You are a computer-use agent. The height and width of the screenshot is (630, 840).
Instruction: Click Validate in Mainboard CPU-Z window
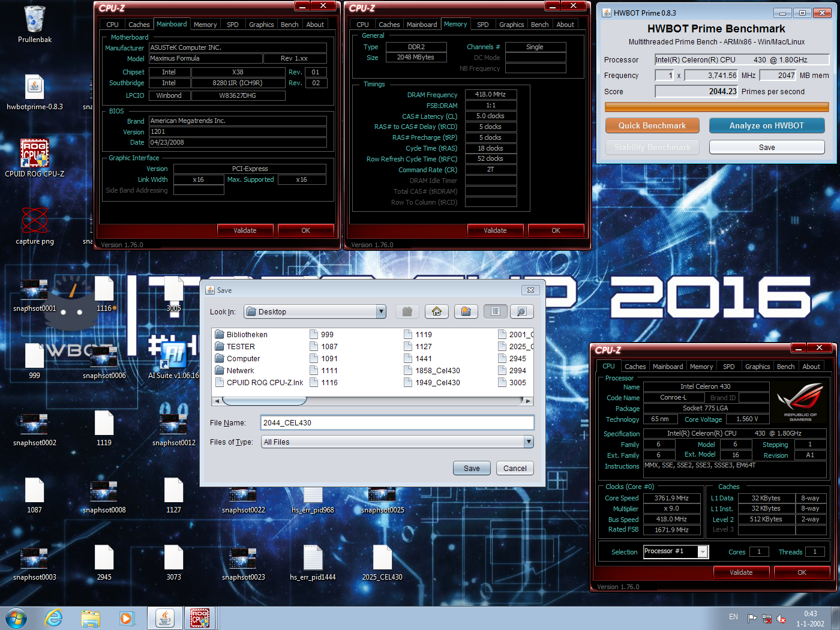[245, 230]
